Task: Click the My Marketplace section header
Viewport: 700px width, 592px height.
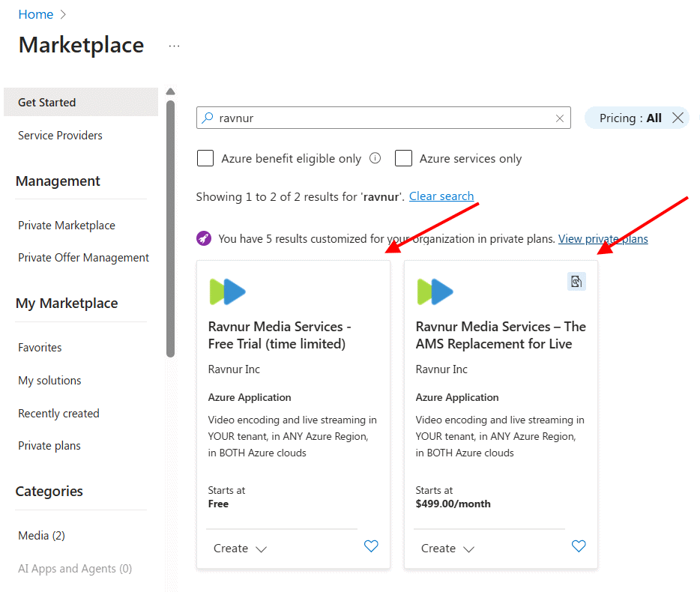Action: [x=67, y=303]
